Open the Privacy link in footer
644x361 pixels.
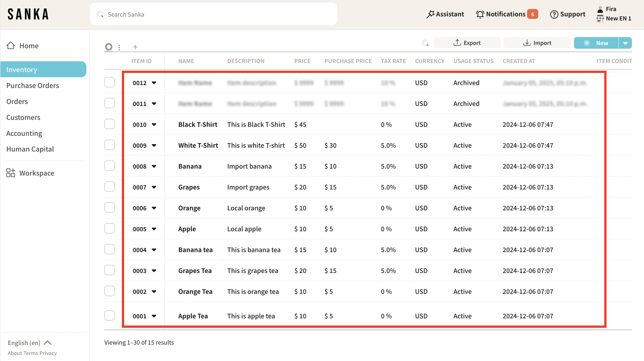[48, 353]
